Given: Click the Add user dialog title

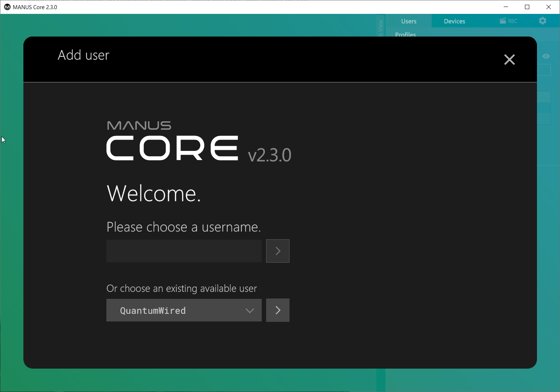Looking at the screenshot, I should [x=83, y=55].
